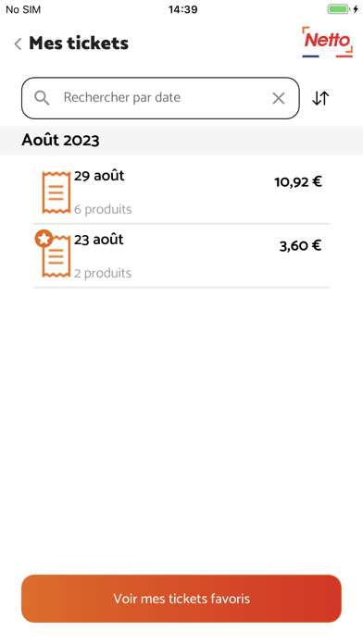
Task: Select the 23 août ticket date
Action: pyautogui.click(x=99, y=240)
